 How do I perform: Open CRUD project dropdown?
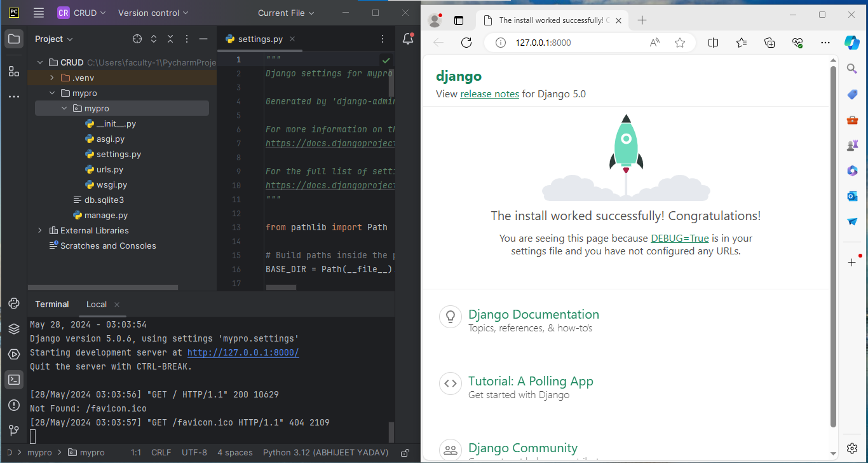pyautogui.click(x=82, y=13)
